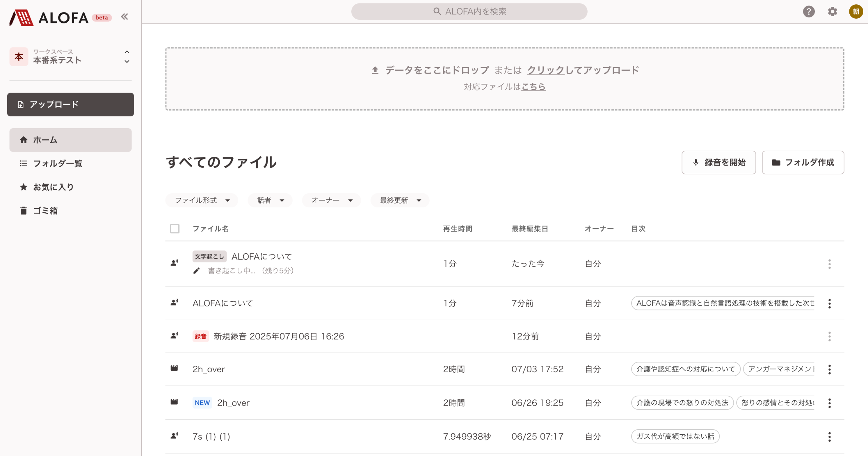This screenshot has height=456, width=868.
Task: Open ゴミ箱 in sidebar
Action: point(45,211)
